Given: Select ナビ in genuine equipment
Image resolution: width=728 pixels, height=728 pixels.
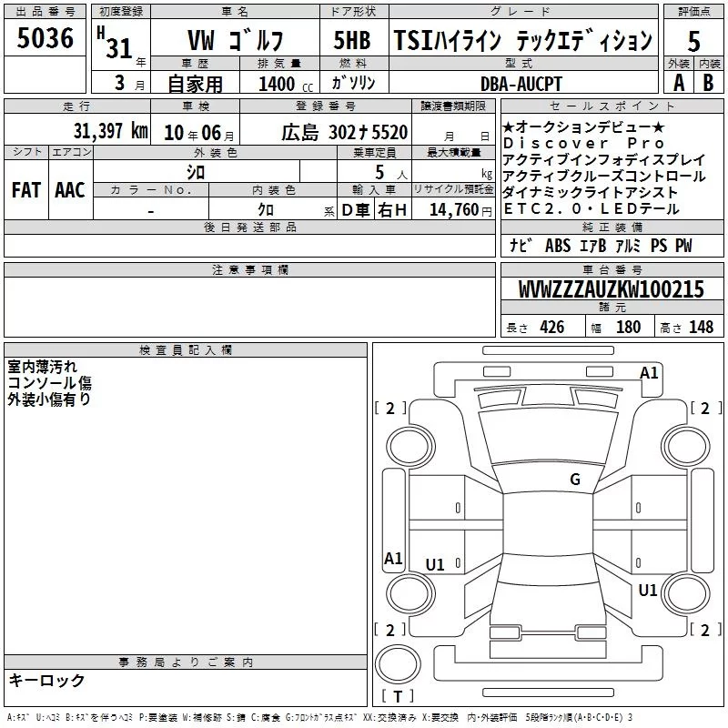Looking at the screenshot, I should 520,245.
